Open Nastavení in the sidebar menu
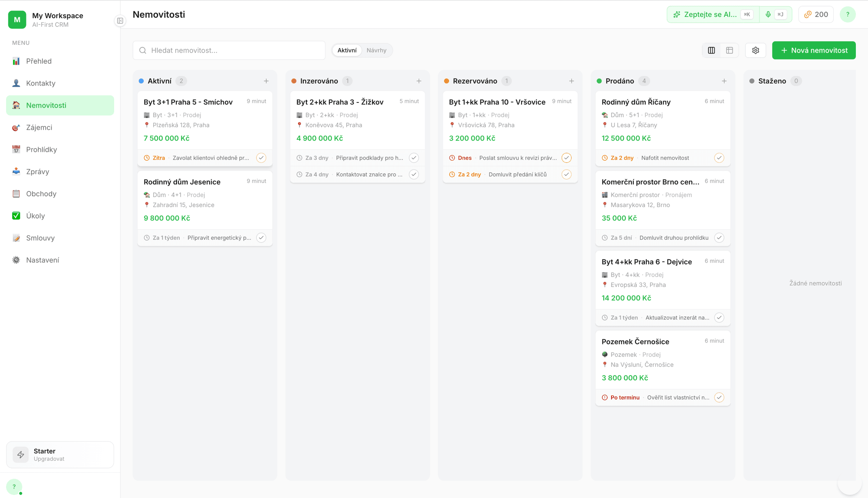 coord(60,260)
